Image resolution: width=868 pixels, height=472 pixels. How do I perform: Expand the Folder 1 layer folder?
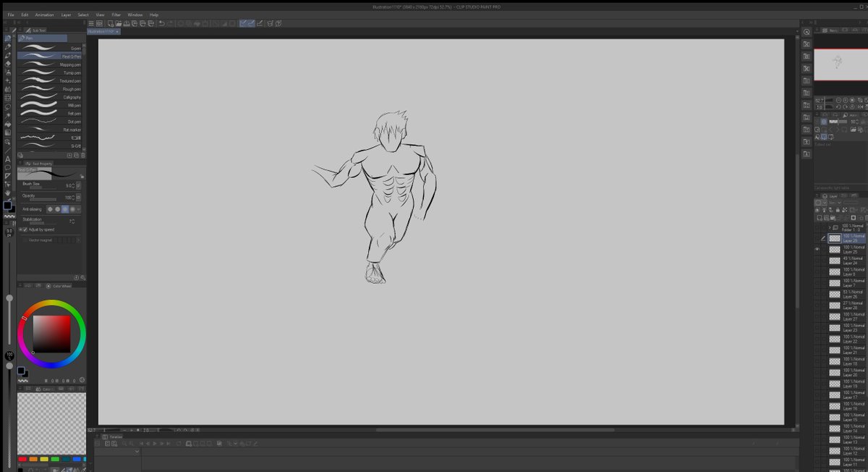830,227
